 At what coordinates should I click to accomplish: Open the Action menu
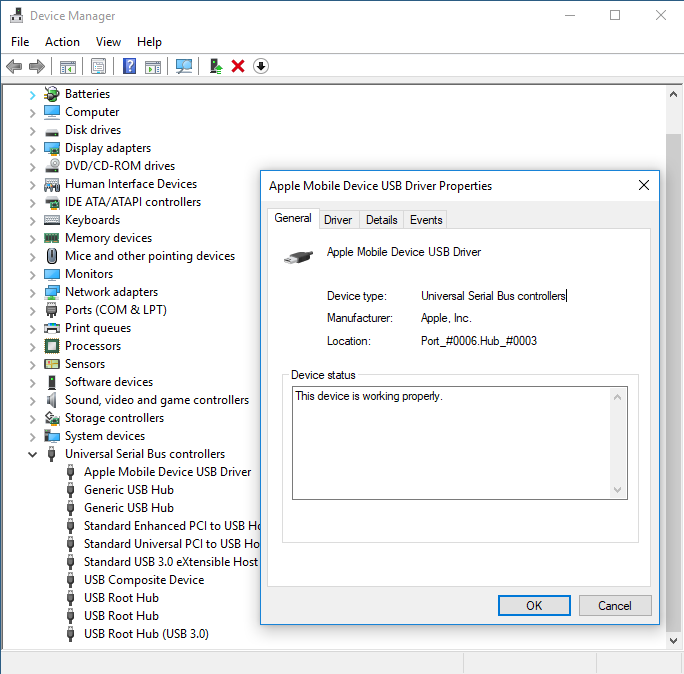62,42
